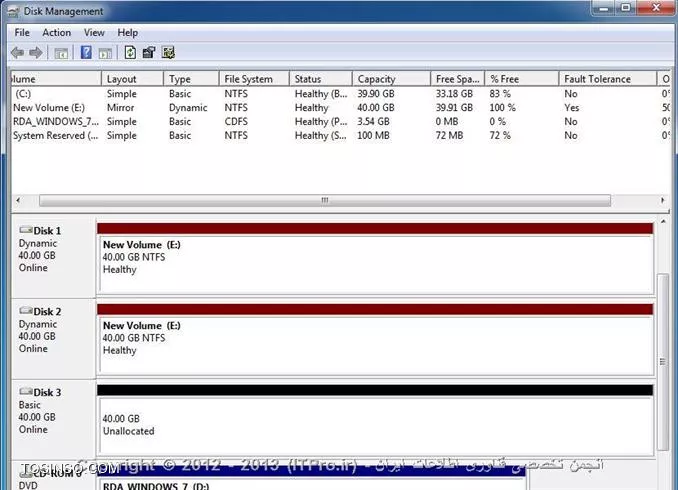Image resolution: width=678 pixels, height=490 pixels.
Task: Sort by the Type column header
Action: pyautogui.click(x=191, y=79)
